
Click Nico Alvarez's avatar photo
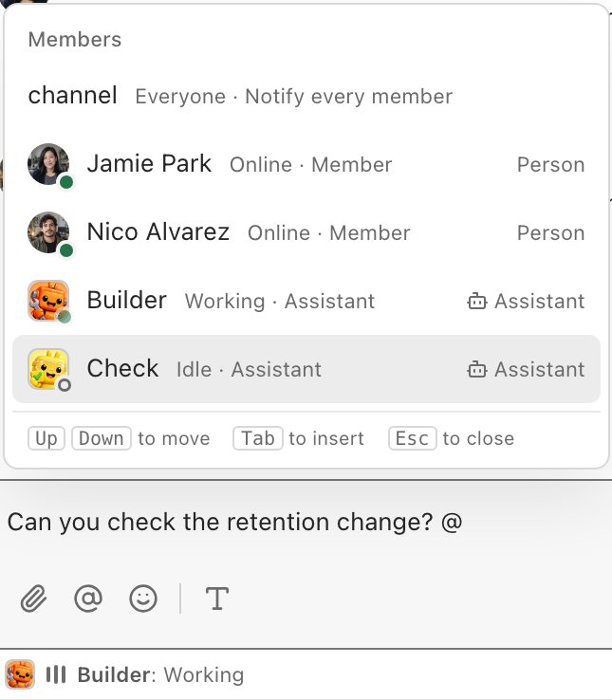coord(48,232)
